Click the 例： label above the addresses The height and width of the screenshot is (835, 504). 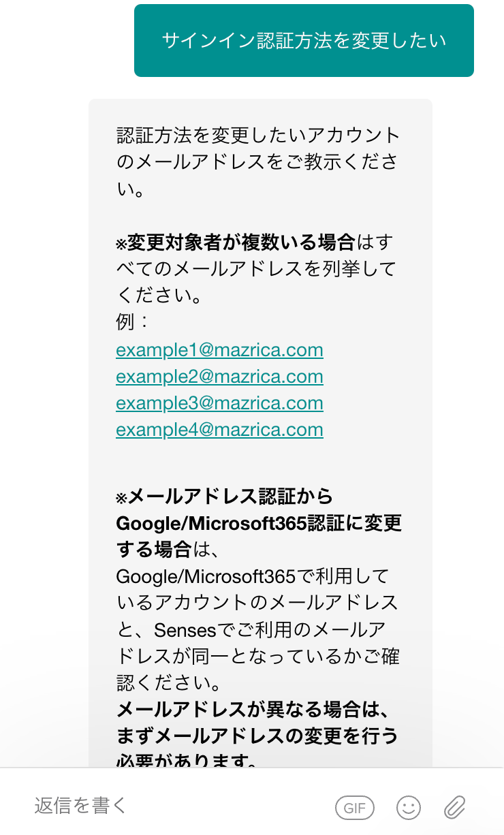pos(132,322)
